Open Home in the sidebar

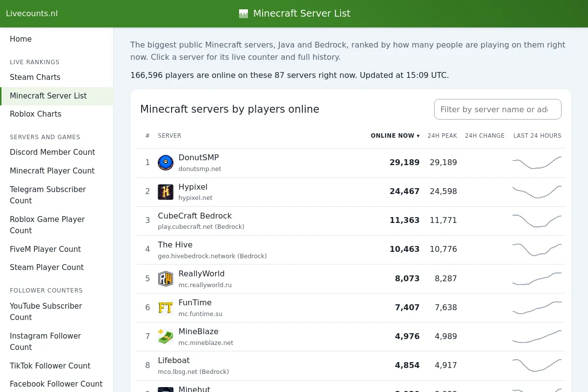tap(57, 39)
